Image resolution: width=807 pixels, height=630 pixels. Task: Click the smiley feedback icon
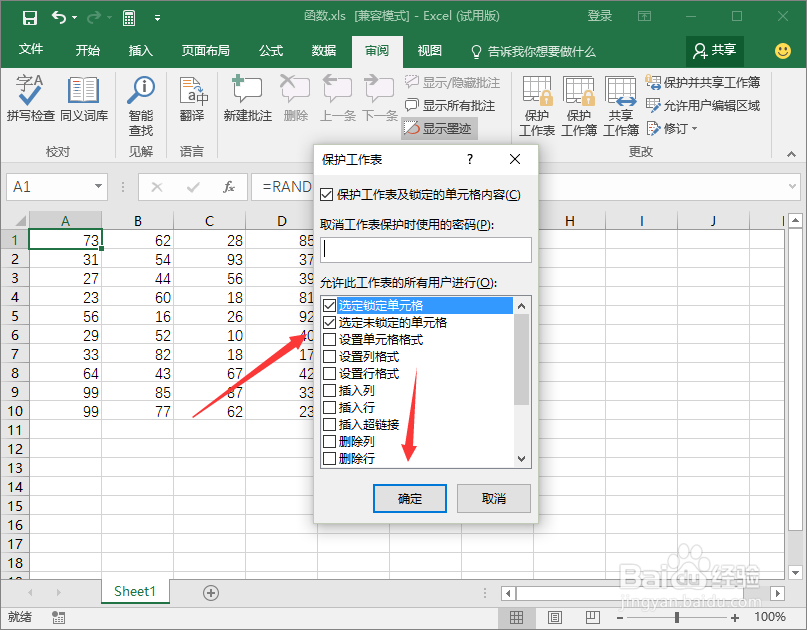pyautogui.click(x=783, y=50)
